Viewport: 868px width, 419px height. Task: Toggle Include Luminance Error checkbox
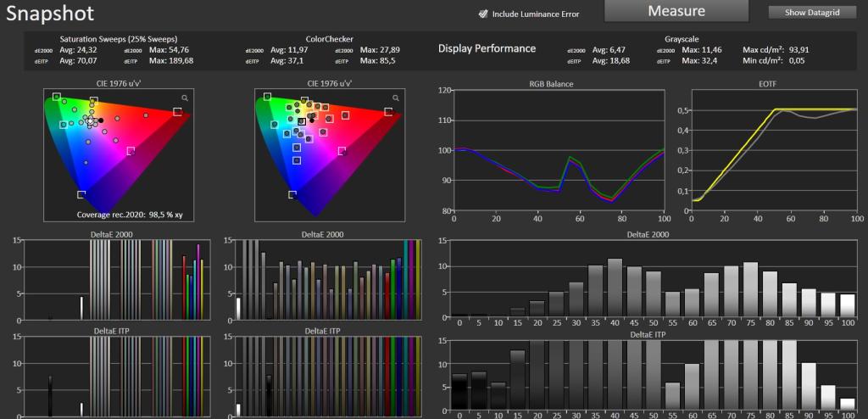pyautogui.click(x=483, y=14)
